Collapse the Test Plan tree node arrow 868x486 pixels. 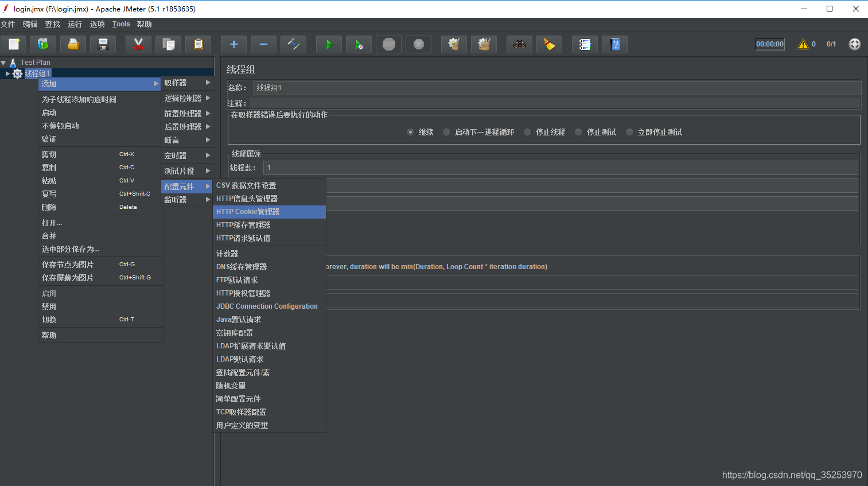click(x=3, y=63)
